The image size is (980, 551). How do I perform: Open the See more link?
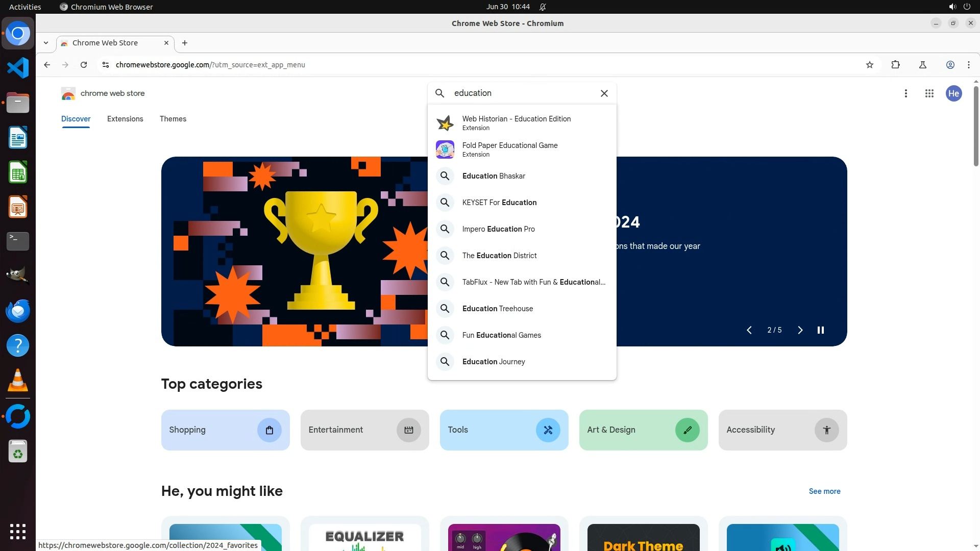pos(824,491)
